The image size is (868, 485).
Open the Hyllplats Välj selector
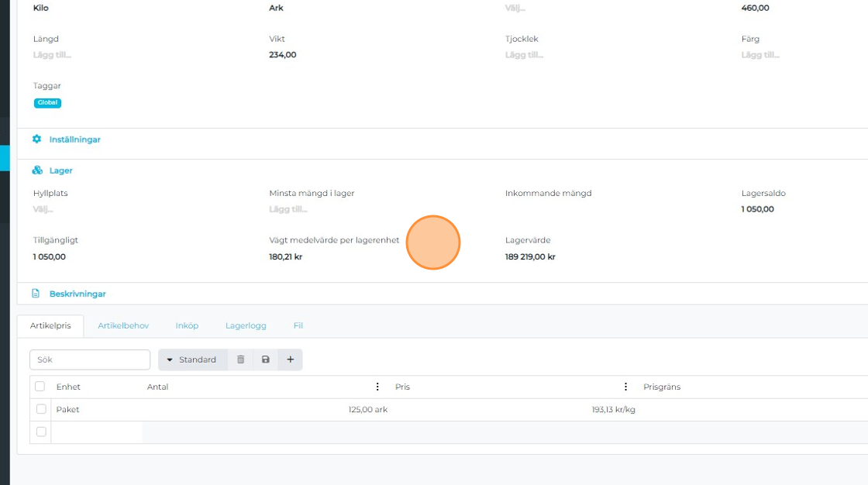click(x=43, y=209)
